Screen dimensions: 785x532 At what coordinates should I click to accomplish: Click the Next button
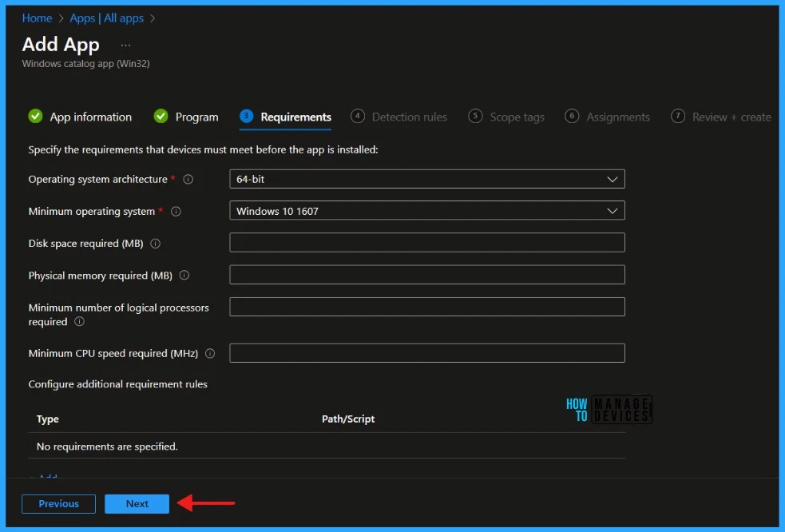[137, 503]
